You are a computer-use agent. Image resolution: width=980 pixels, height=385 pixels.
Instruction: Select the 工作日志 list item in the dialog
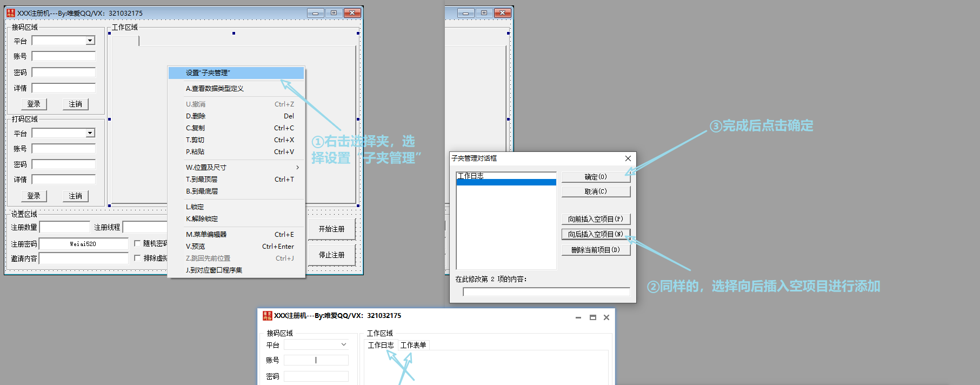[506, 176]
